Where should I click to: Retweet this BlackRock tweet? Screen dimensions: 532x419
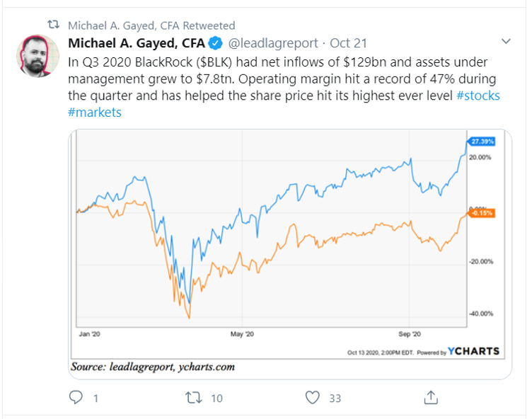point(192,398)
